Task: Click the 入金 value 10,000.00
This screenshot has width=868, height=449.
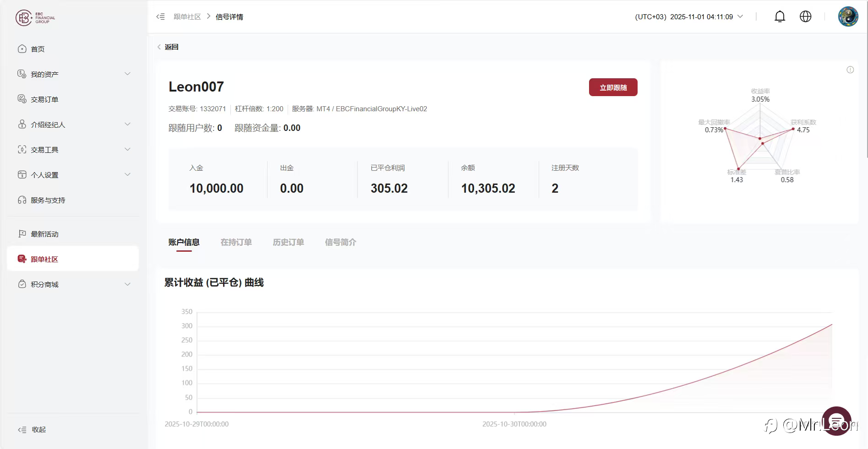Action: click(x=217, y=188)
